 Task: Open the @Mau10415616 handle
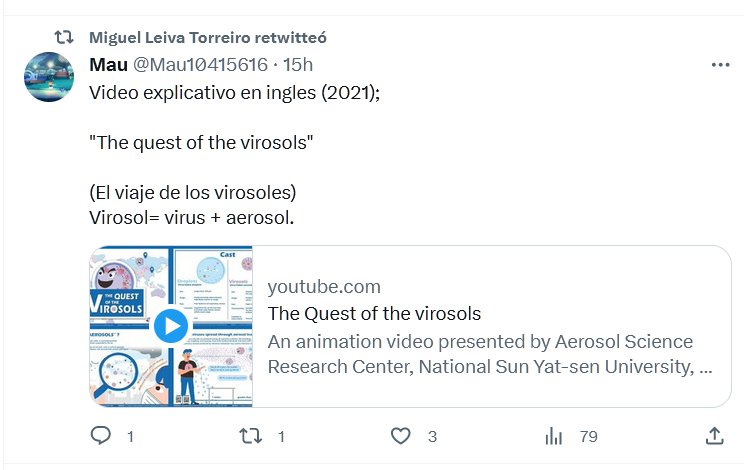200,65
